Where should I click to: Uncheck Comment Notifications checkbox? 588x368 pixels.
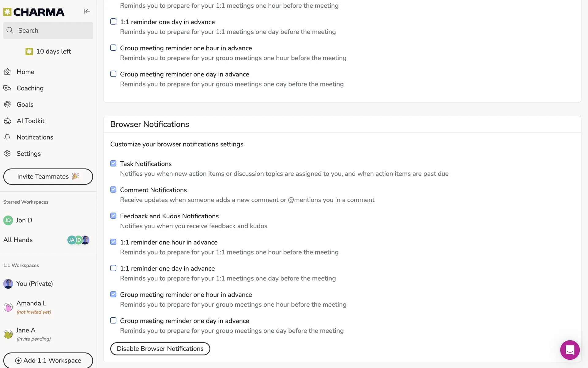pos(113,190)
